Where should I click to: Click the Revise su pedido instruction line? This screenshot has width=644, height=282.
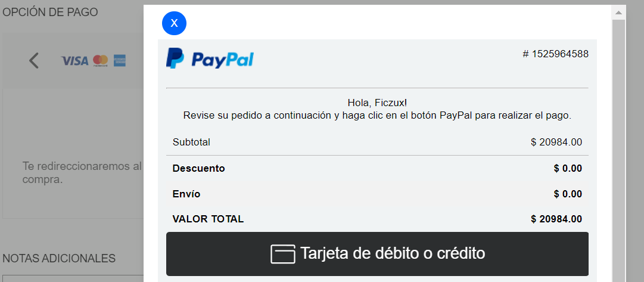click(377, 116)
